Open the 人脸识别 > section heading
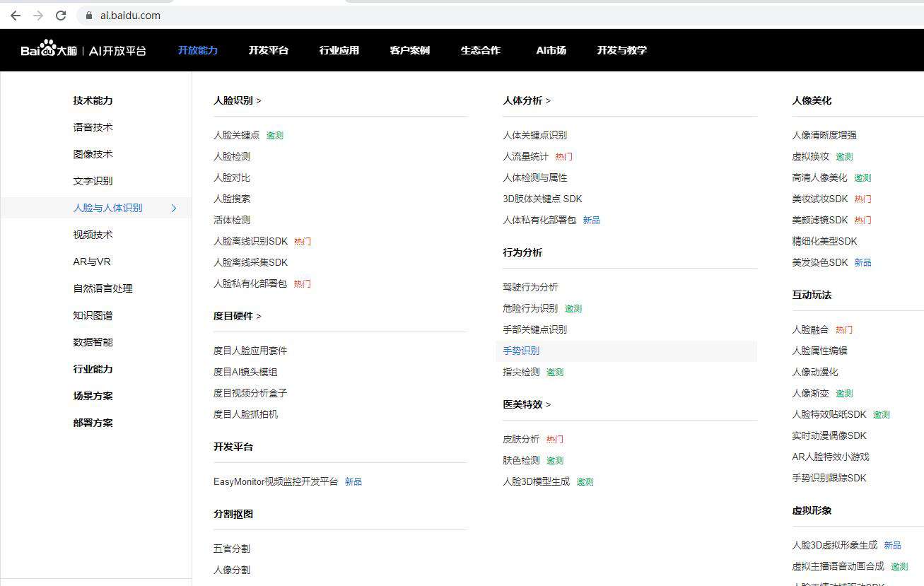This screenshot has height=586, width=924. pos(238,100)
